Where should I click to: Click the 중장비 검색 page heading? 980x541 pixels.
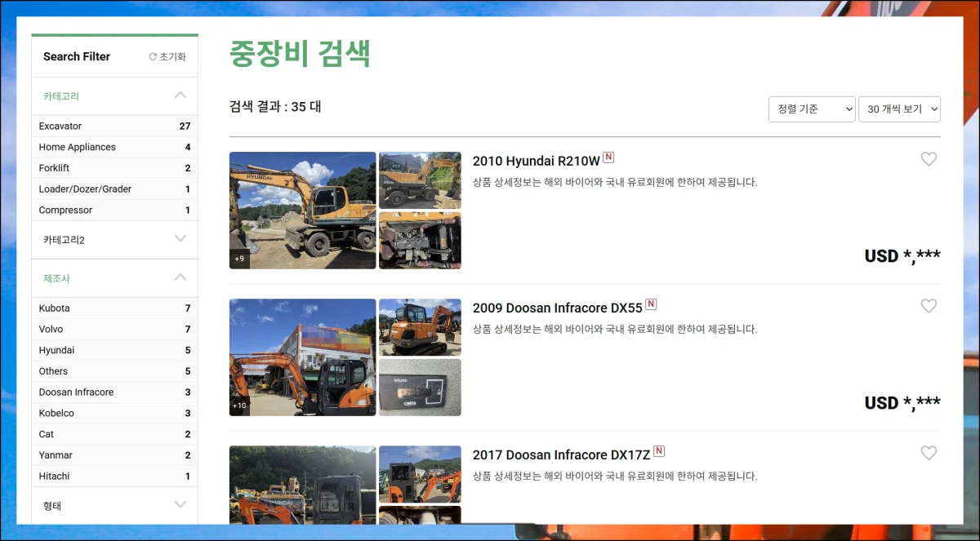(x=301, y=54)
